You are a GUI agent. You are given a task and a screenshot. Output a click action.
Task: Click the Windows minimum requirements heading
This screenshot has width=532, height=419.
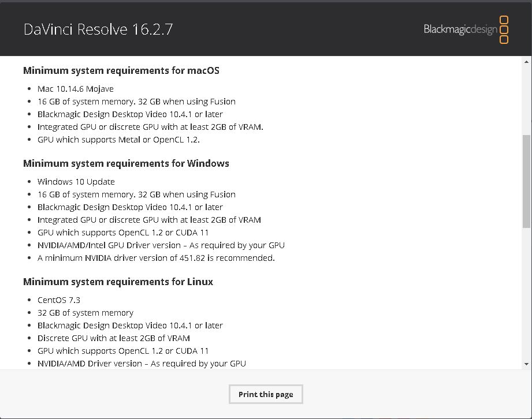click(126, 163)
